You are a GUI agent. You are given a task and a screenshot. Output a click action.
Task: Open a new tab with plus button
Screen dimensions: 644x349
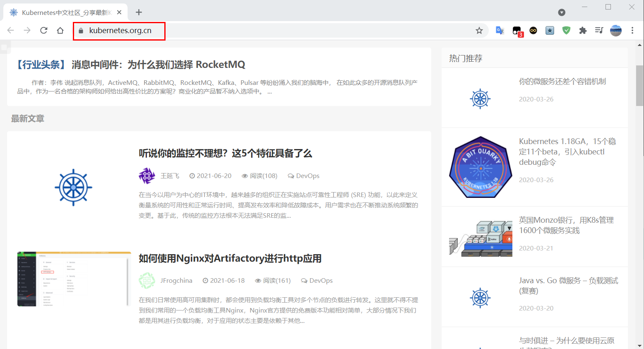pyautogui.click(x=139, y=12)
